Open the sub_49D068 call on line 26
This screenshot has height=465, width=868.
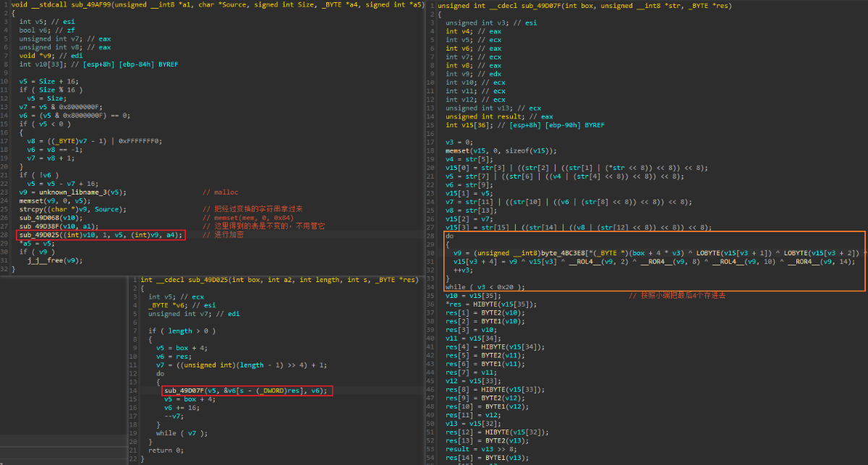click(x=41, y=218)
